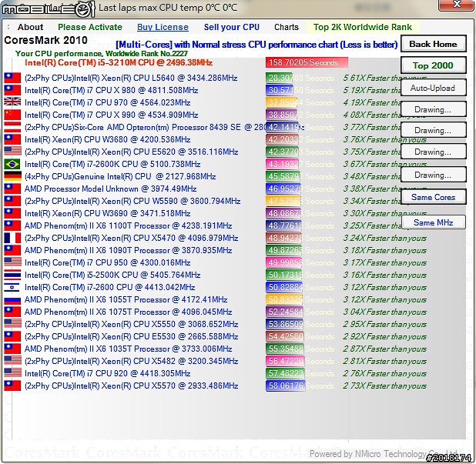Viewport: 476px width, 464px height.
Task: Click the US flag beside Xeon X5482
Action: point(12,361)
